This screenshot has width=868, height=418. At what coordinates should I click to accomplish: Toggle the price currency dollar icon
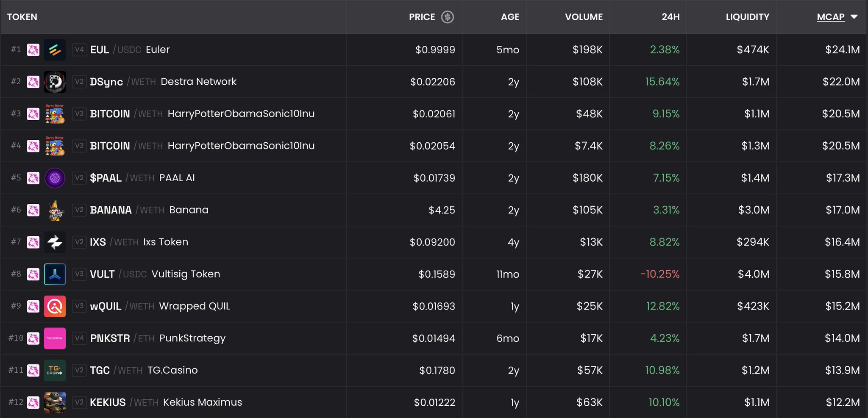pos(447,17)
